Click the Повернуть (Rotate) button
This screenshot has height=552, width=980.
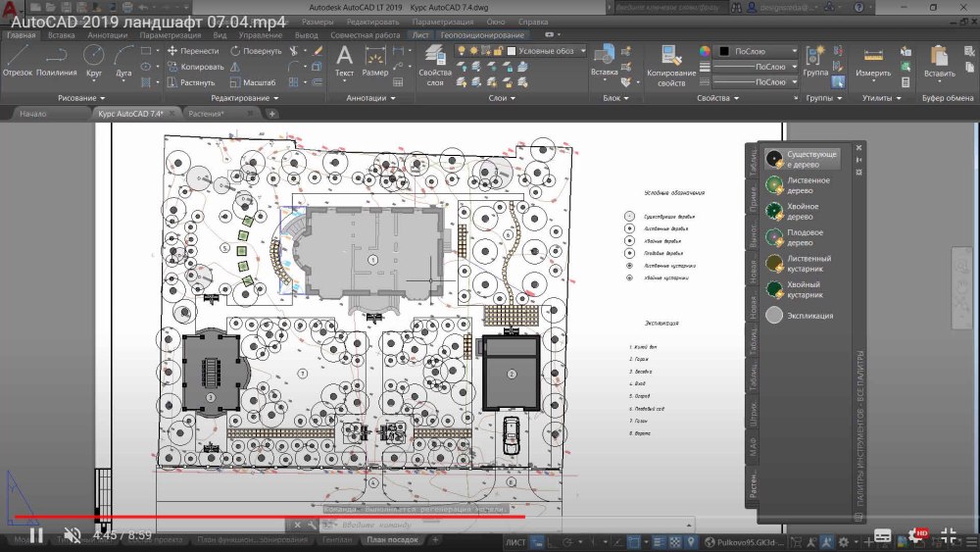coord(256,51)
